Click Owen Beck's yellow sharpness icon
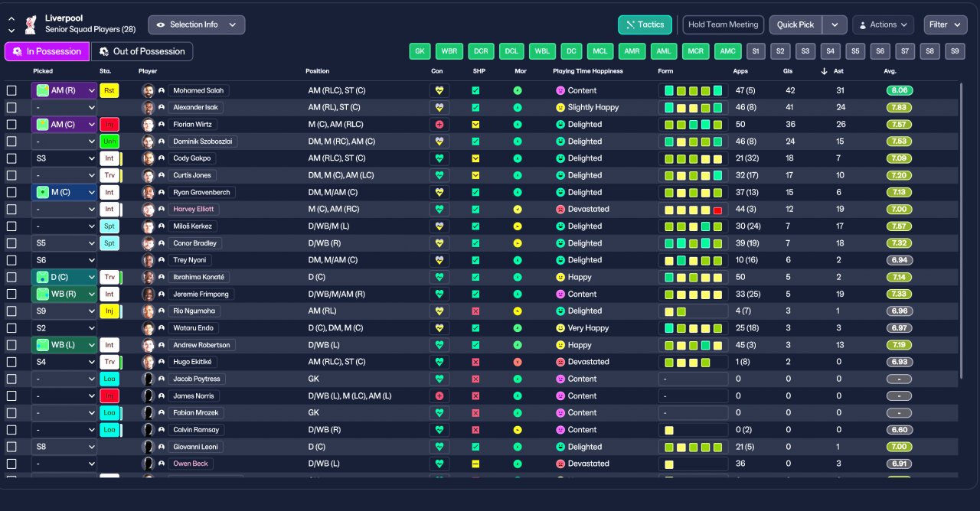Screen dimensions: 980x511 (475, 464)
